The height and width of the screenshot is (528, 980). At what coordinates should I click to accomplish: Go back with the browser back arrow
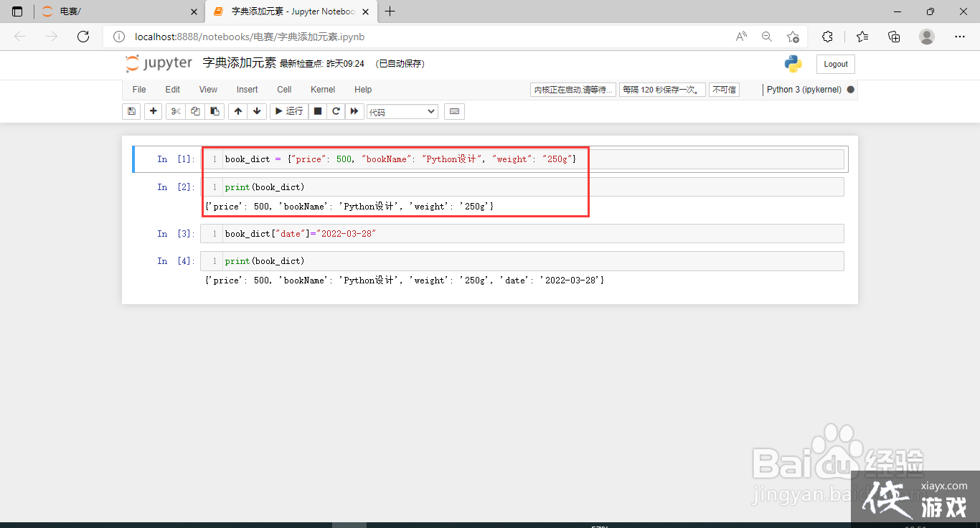(20, 37)
